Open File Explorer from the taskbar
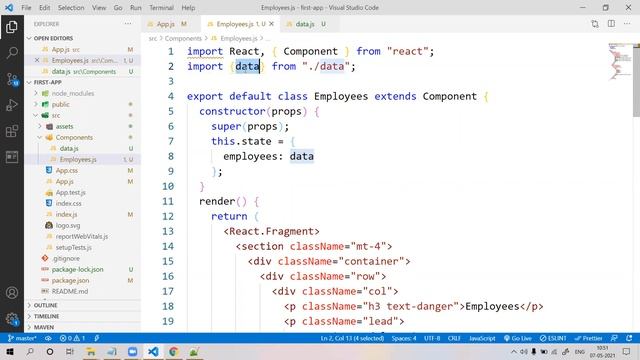This screenshot has width=640, height=360. point(91,351)
